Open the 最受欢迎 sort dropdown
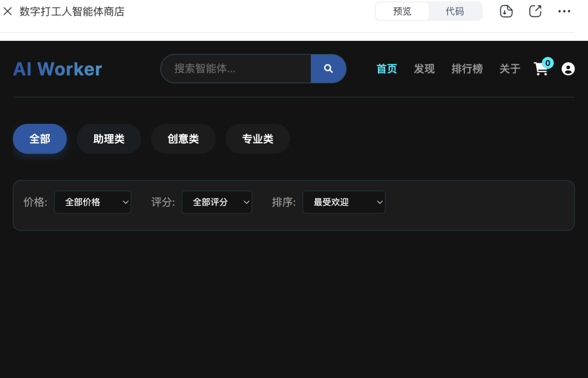Screen dimensions: 588x378 coord(344,202)
